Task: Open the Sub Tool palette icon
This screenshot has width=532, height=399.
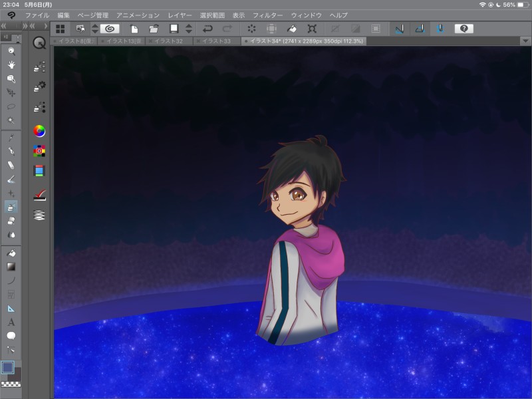Action: coord(39,67)
